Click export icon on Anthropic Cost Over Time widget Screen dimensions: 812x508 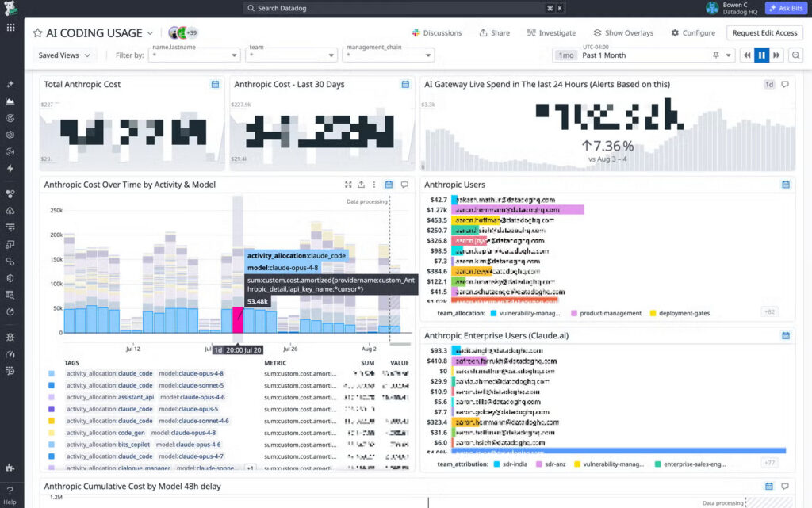click(361, 185)
